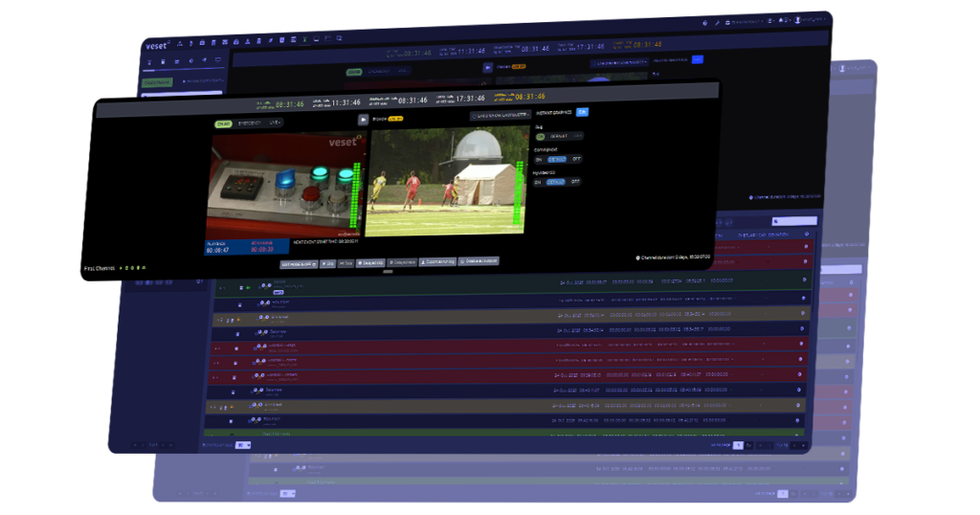This screenshot has height=515, width=980.
Task: Open the dropdown left of Instant Graphics
Action: [500, 116]
